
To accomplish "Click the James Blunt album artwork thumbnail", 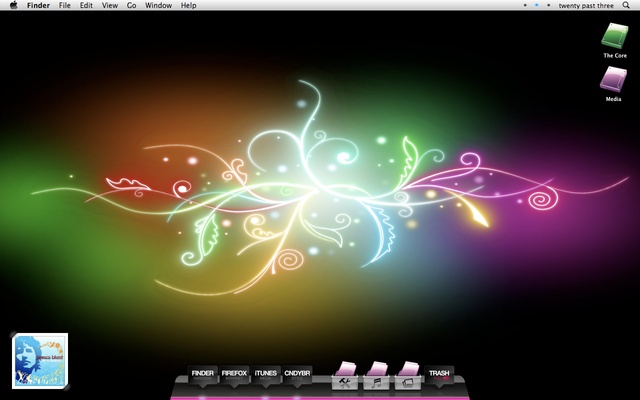I will click(x=40, y=360).
